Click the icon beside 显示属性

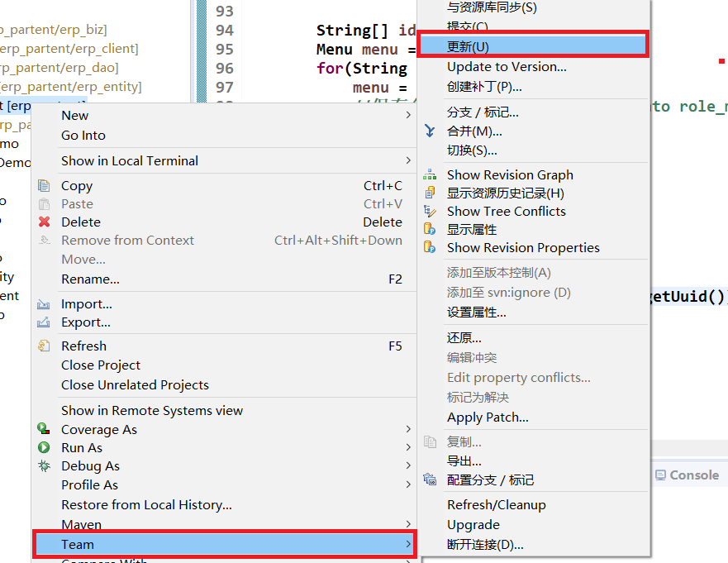coord(430,229)
